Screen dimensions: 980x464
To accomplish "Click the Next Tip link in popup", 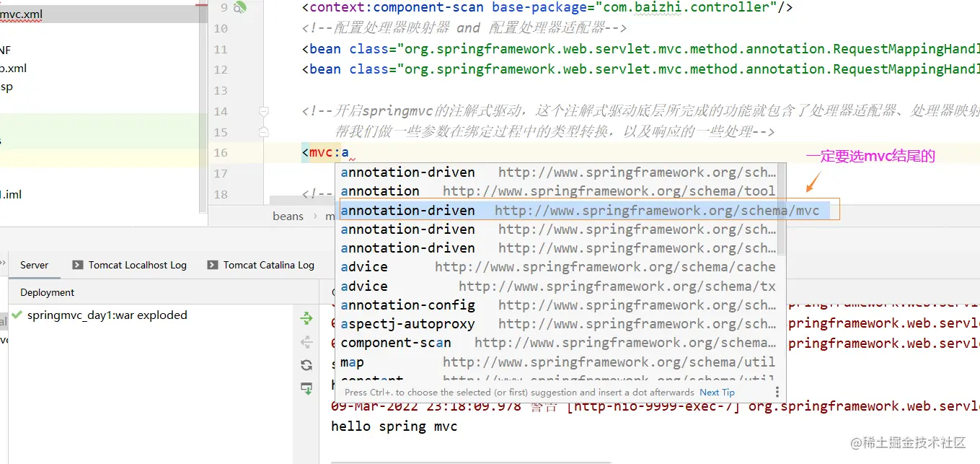I will click(x=717, y=393).
